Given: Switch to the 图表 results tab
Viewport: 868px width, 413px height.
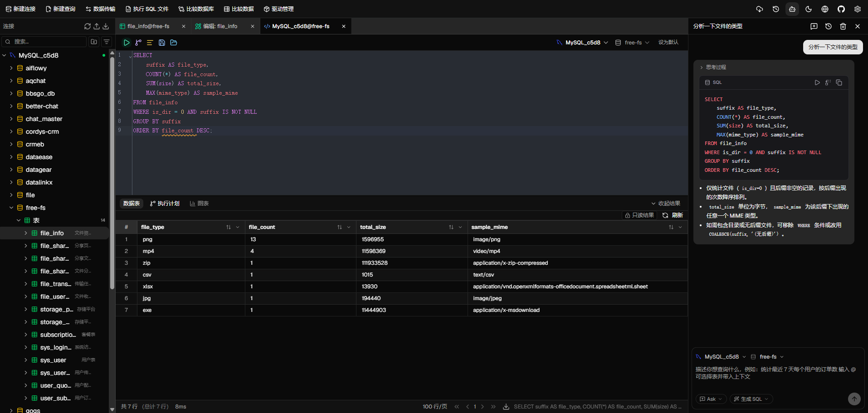Looking at the screenshot, I should pyautogui.click(x=199, y=204).
